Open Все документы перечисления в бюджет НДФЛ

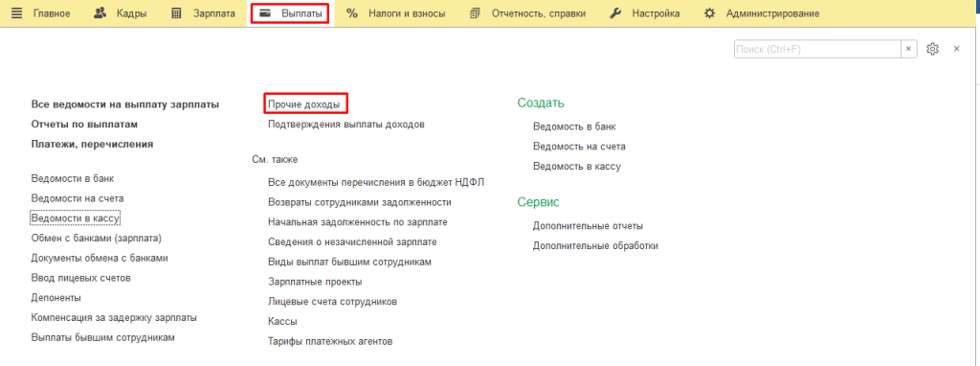coord(376,183)
